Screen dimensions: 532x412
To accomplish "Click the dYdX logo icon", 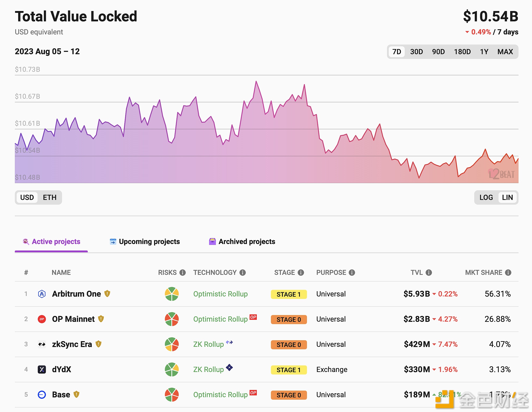I will [x=42, y=369].
